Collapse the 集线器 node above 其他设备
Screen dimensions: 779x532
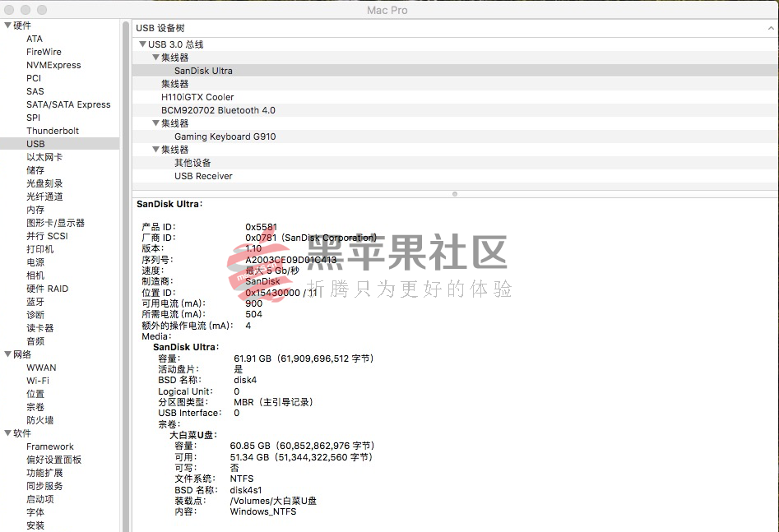[x=155, y=150]
